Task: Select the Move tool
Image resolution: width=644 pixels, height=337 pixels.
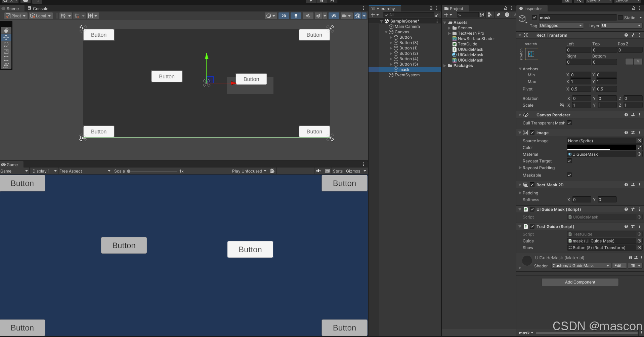Action: click(x=6, y=37)
